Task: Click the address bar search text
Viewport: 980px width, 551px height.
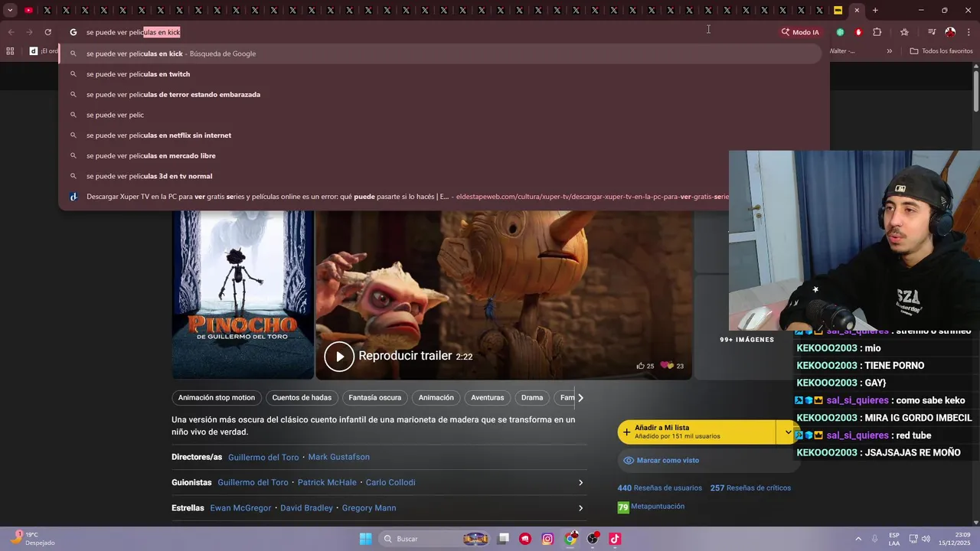Action: (x=133, y=32)
